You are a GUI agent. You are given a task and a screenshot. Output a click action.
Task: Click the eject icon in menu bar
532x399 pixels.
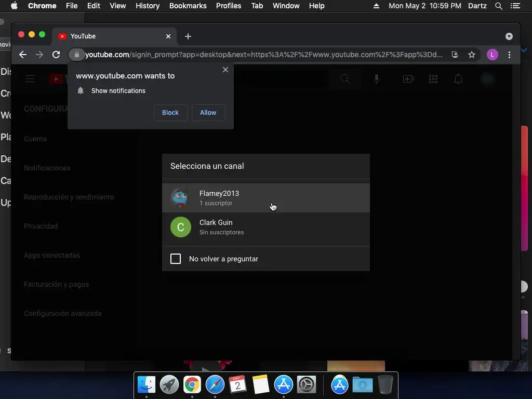[x=376, y=6]
